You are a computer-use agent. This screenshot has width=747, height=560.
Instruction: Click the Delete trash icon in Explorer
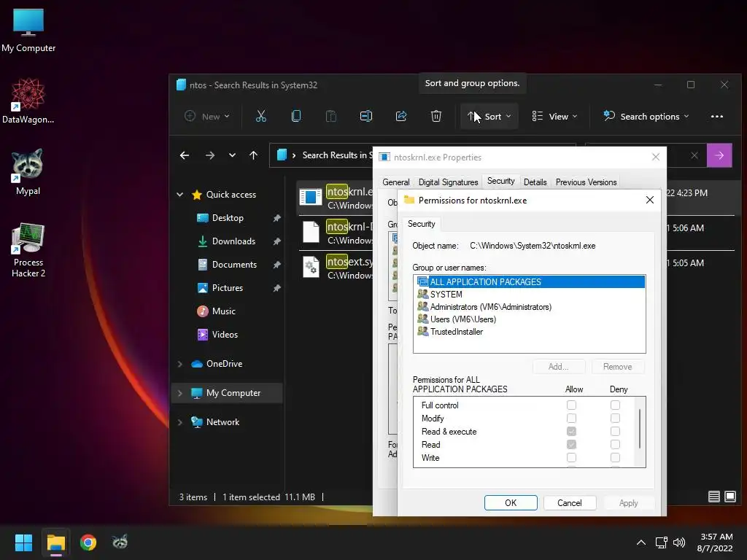(436, 116)
